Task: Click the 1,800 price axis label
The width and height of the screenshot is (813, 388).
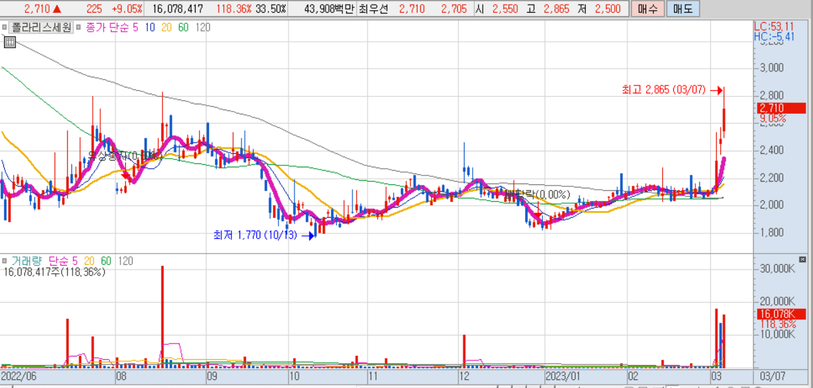Action: tap(771, 232)
